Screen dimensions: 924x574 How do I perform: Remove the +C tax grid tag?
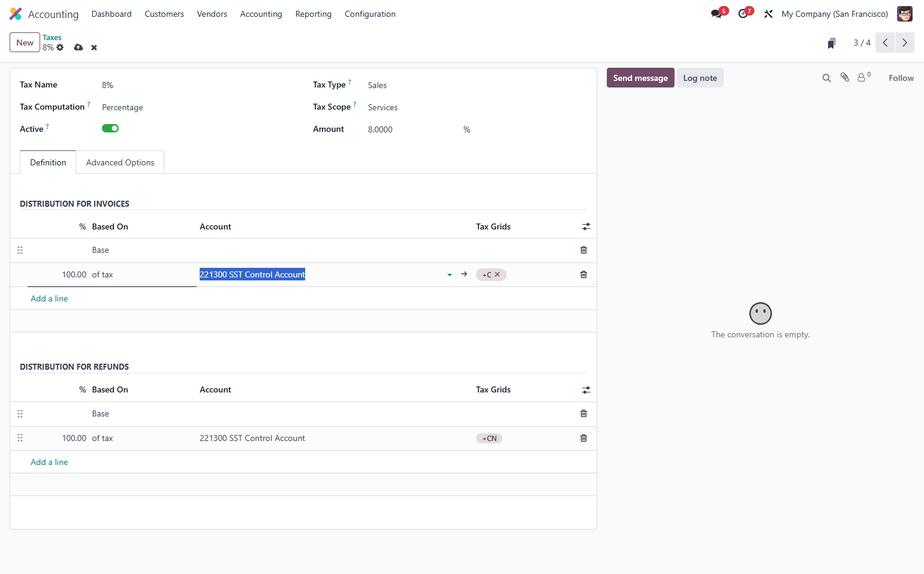coord(497,274)
